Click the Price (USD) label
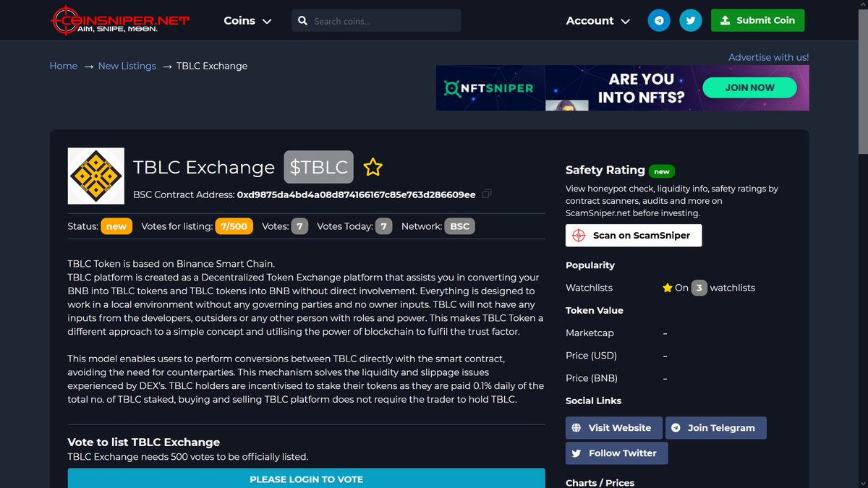This screenshot has height=488, width=868. click(591, 356)
